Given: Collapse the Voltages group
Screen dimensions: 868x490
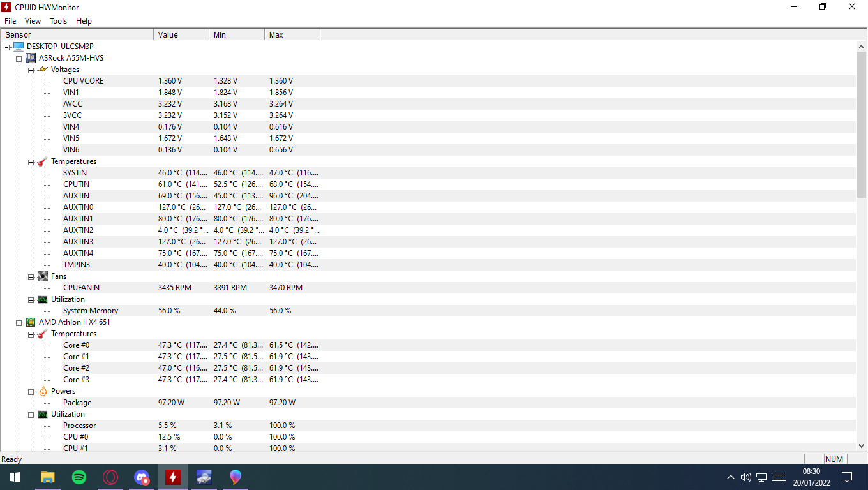Looking at the screenshot, I should [x=31, y=70].
